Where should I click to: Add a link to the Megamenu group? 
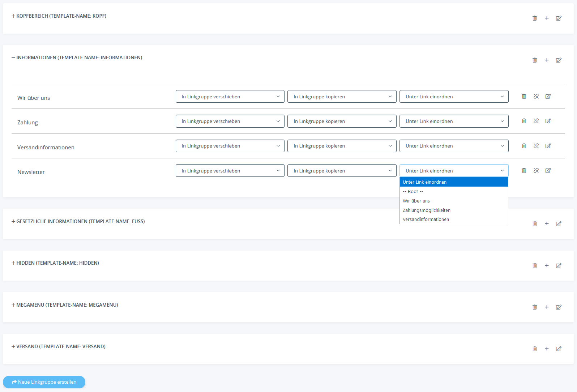coord(547,307)
